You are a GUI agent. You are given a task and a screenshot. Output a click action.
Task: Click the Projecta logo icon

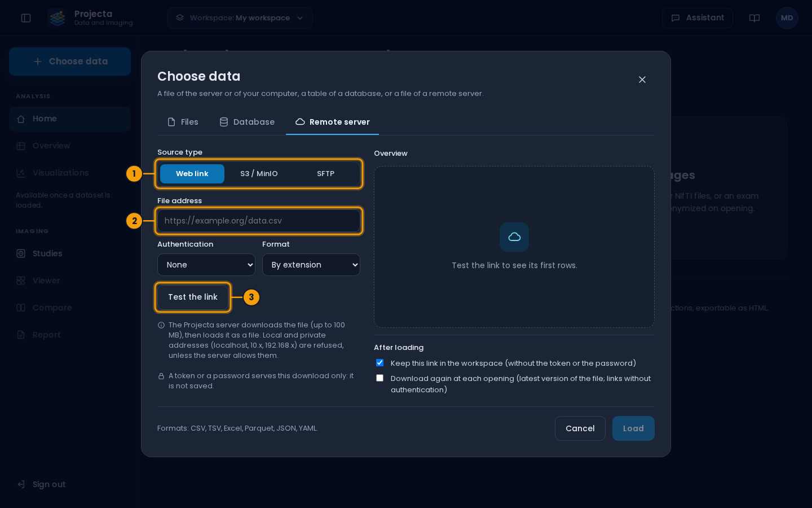pyautogui.click(x=58, y=18)
